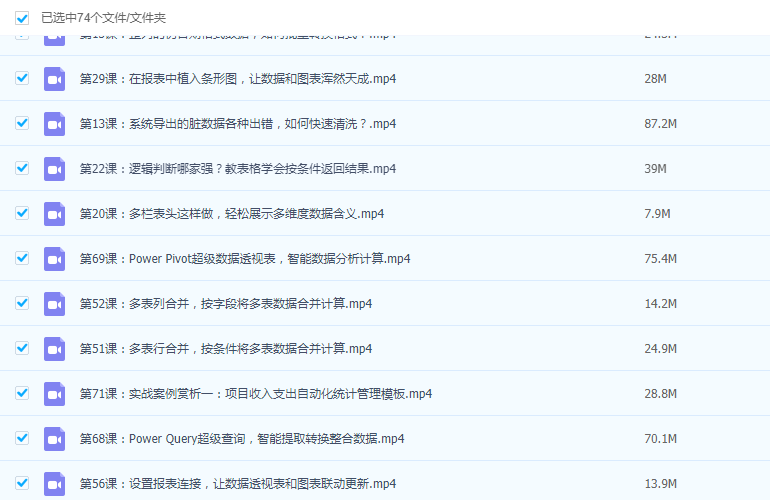
Task: Click the video icon for 第71课 file
Action: [x=55, y=393]
